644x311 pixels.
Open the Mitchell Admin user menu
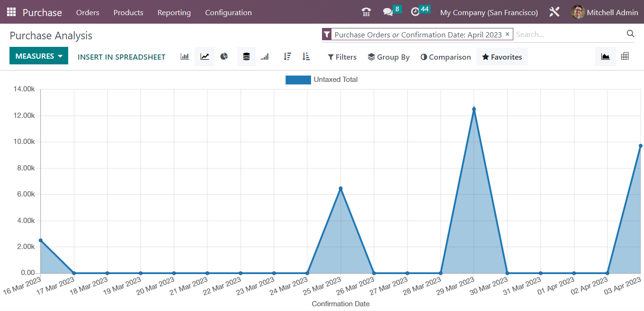coord(605,12)
